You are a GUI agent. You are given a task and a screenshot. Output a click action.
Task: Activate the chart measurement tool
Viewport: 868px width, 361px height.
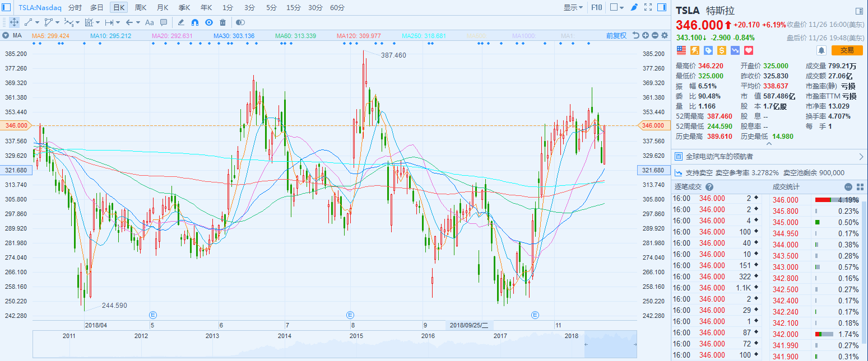pos(89,22)
